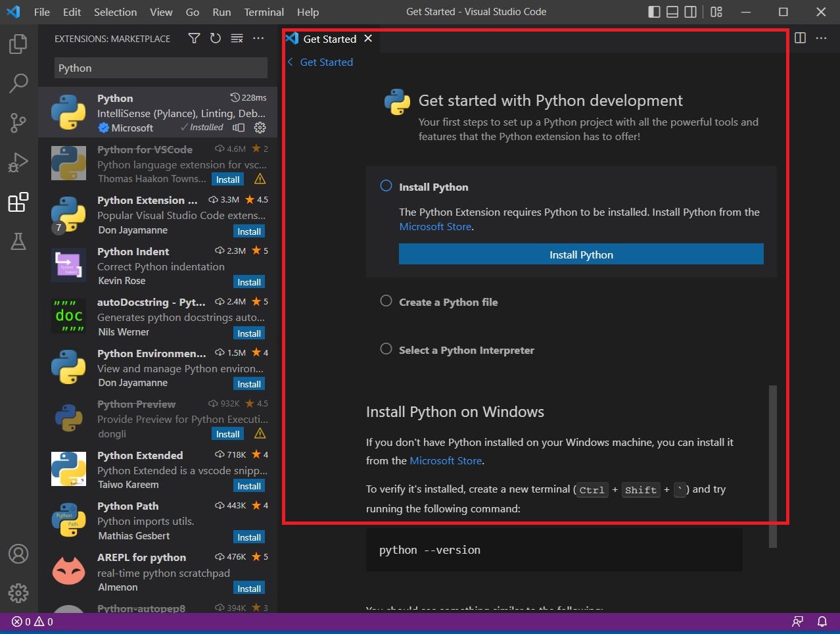Install the Python Extended extension
The image size is (840, 634).
[249, 486]
